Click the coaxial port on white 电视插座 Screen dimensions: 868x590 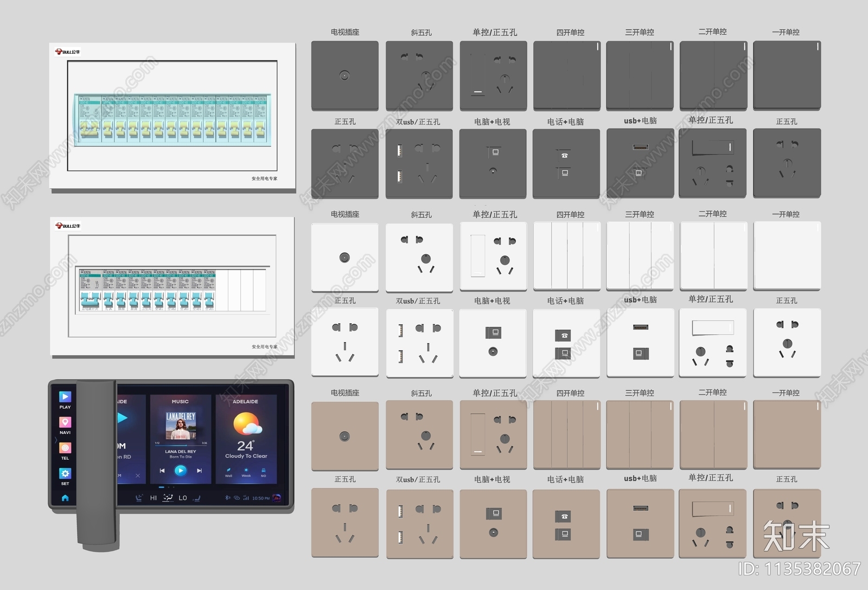344,258
